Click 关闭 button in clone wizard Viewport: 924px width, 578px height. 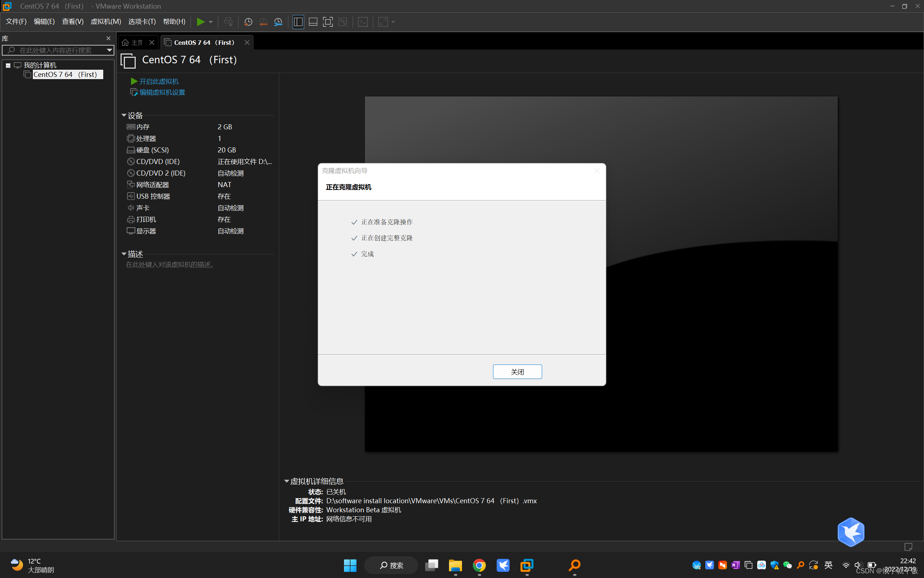517,372
